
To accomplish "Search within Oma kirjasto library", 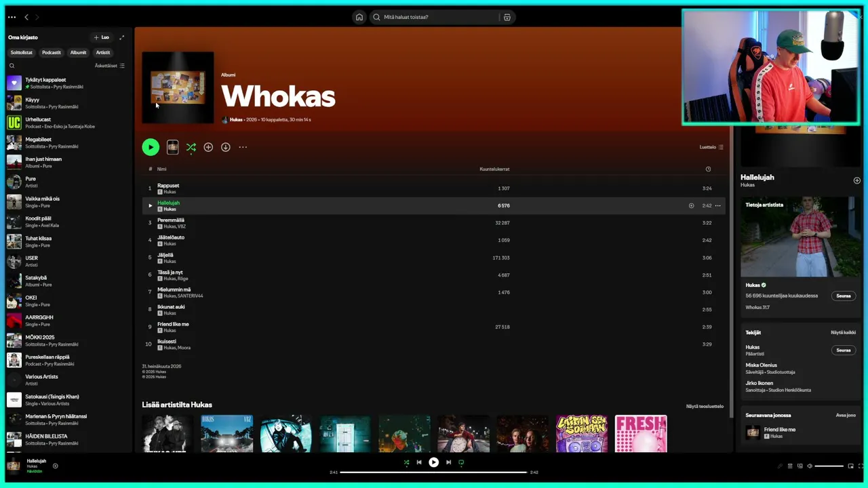I will pyautogui.click(x=12, y=66).
